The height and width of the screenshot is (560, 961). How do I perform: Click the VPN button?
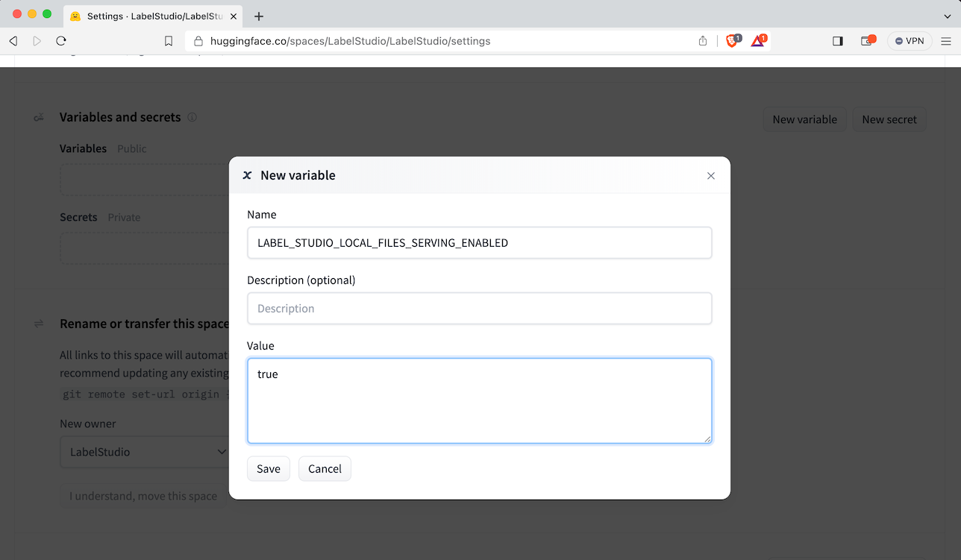910,41
